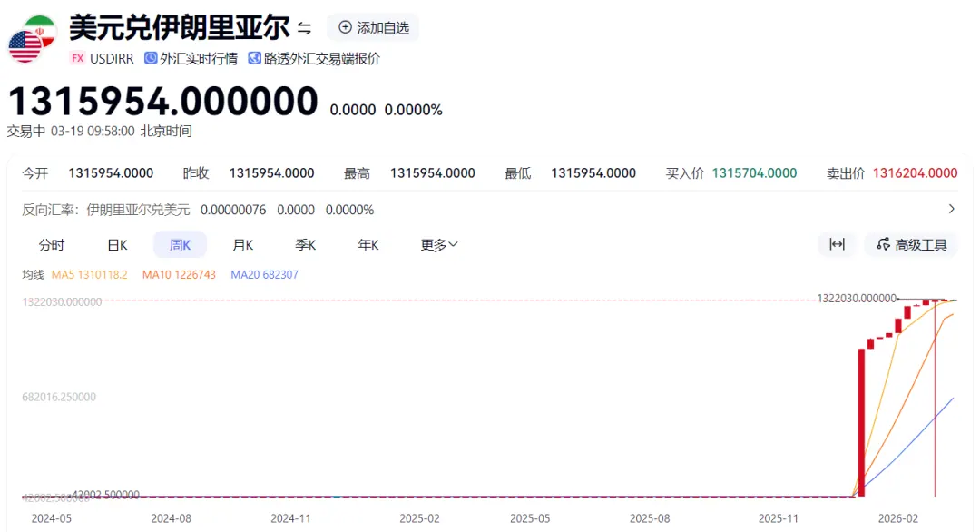
Task: Click the 1322030.000000 high marker label on chart
Action: 857,298
